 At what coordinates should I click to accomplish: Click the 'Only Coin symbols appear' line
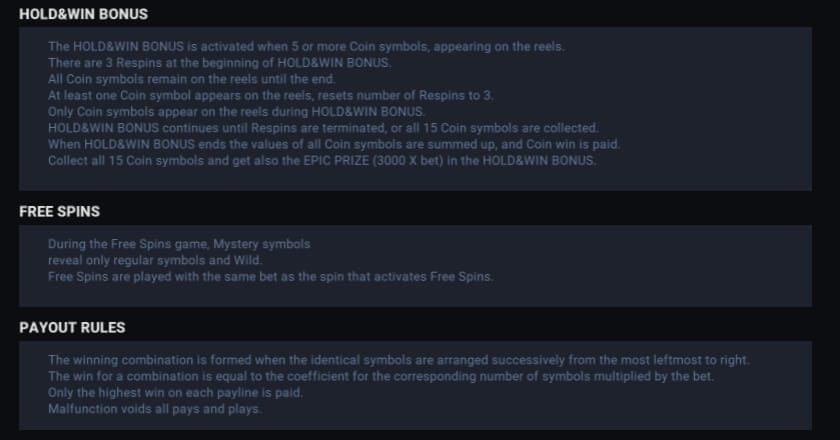click(236, 111)
